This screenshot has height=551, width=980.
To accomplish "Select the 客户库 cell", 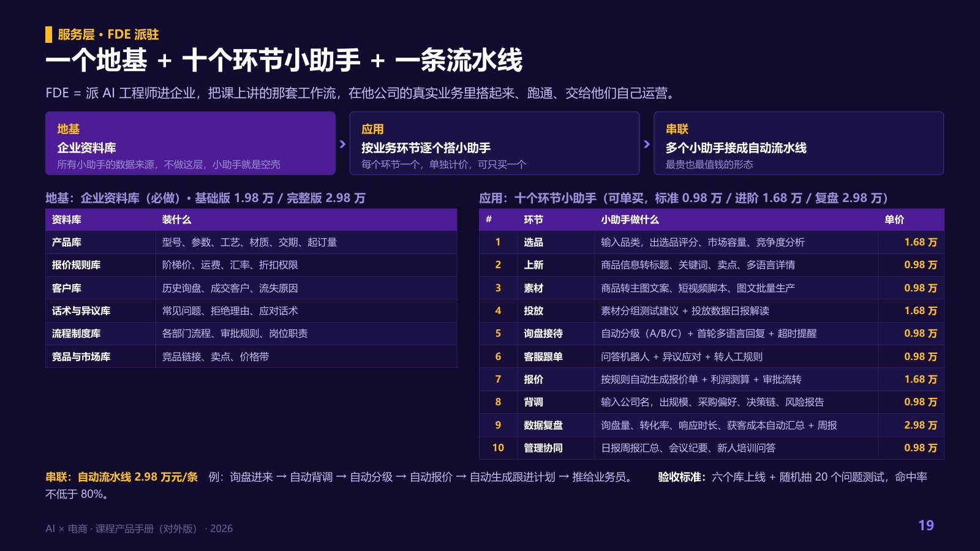I will tap(100, 288).
